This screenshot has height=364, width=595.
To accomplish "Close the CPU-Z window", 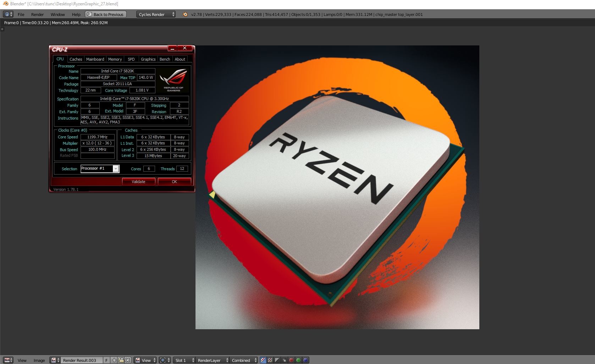I will [x=184, y=48].
